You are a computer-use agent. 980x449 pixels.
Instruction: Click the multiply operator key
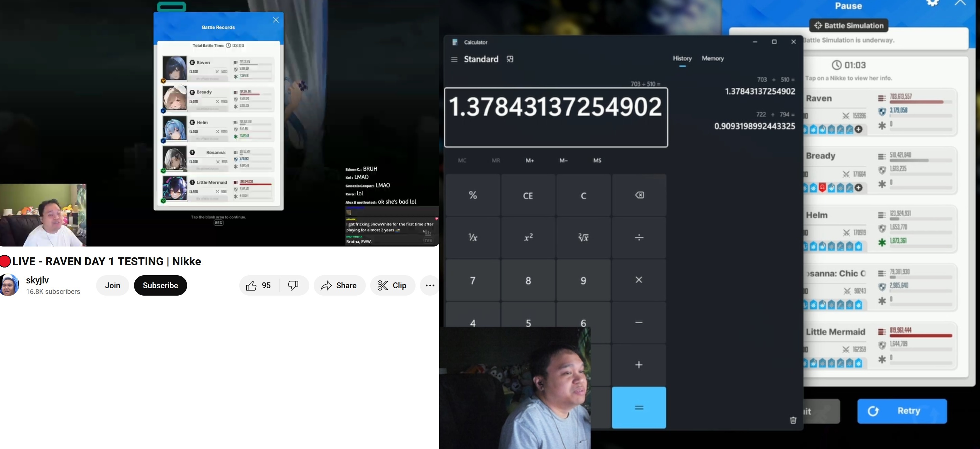pyautogui.click(x=639, y=280)
